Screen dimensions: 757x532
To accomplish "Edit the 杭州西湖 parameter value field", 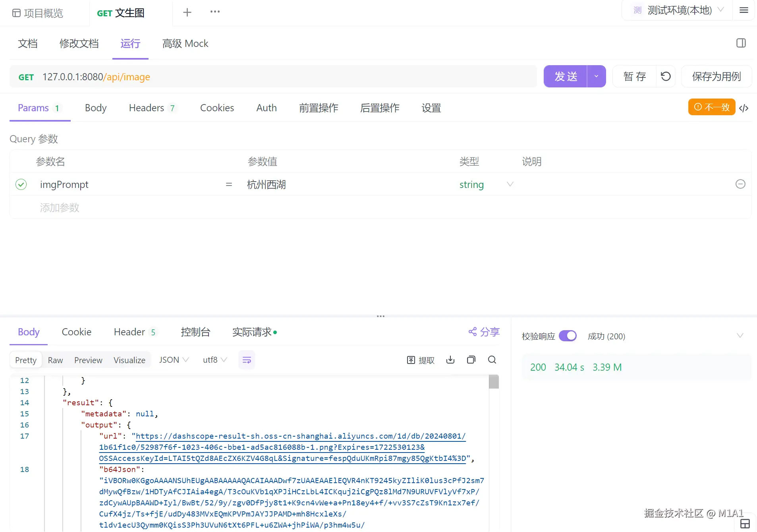I will click(x=266, y=184).
